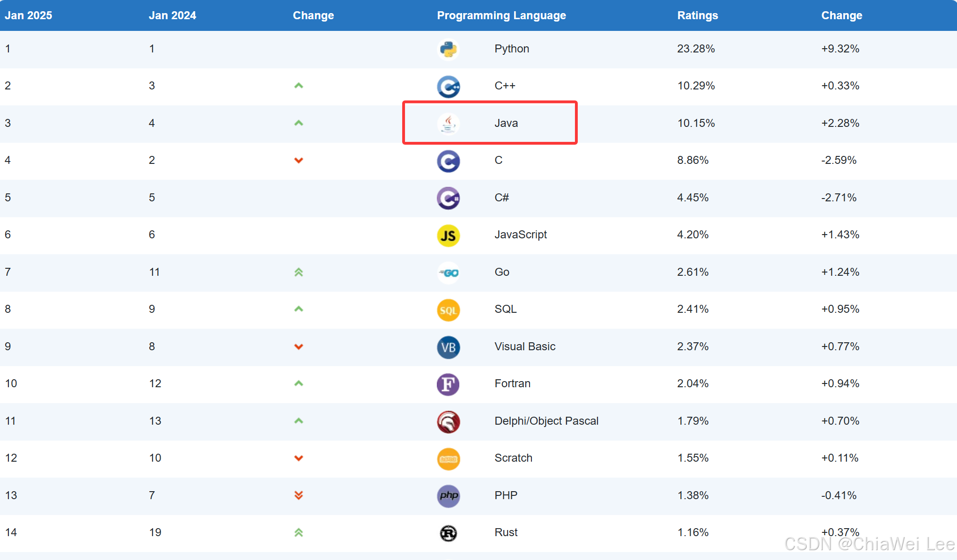The image size is (957, 560).
Task: Click the C++ language logo
Action: click(x=448, y=87)
